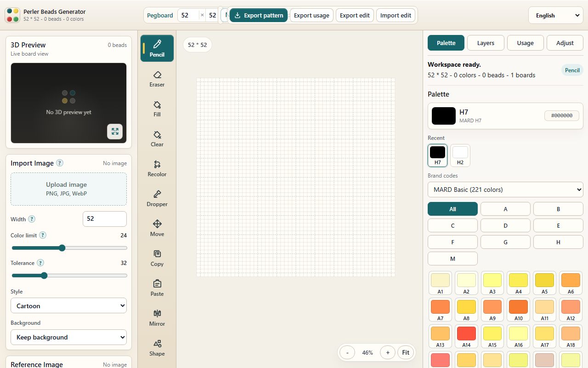Click the Perler Beads Generator logo
Screen dimensions: 588x368
[12, 15]
